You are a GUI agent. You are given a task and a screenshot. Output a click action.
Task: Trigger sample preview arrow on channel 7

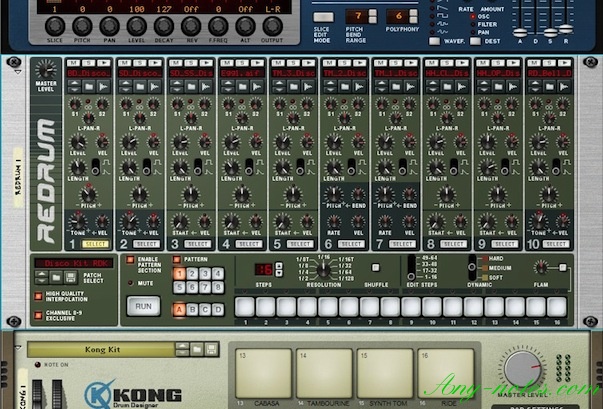pos(410,87)
